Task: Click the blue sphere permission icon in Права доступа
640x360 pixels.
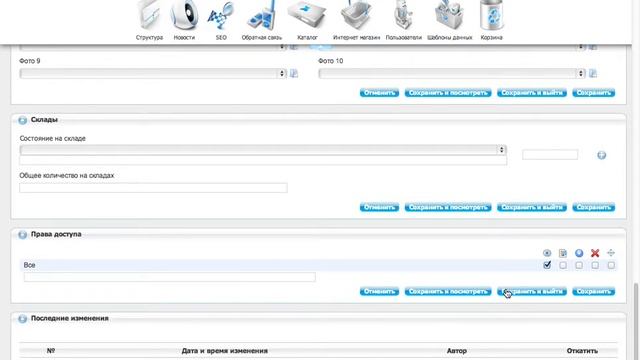Action: pyautogui.click(x=579, y=253)
